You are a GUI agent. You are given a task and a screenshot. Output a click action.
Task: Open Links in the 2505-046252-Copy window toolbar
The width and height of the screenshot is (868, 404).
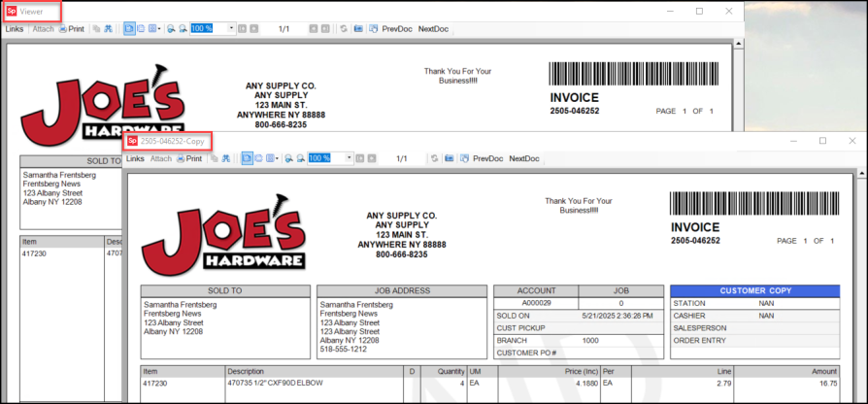click(135, 158)
